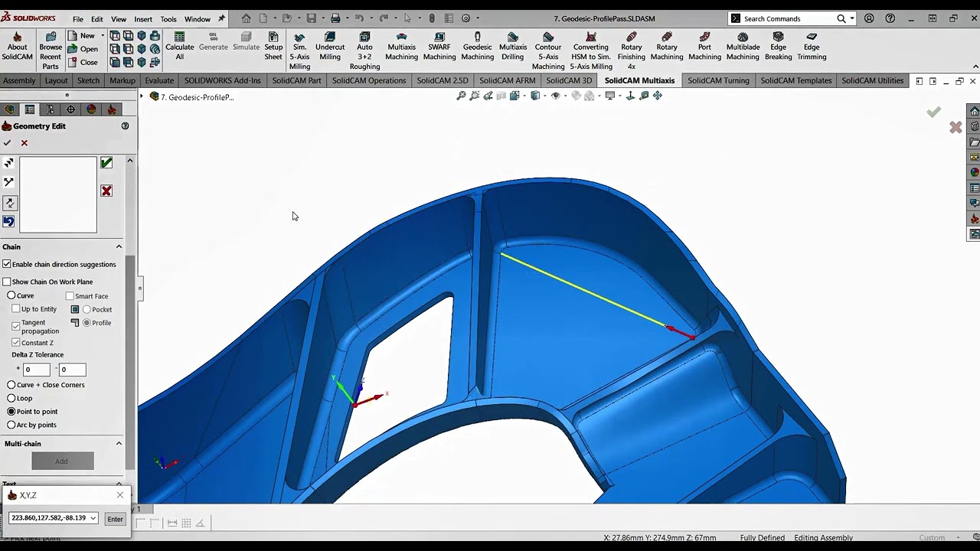Open Geometry Edit help icon
980x551 pixels.
[125, 126]
